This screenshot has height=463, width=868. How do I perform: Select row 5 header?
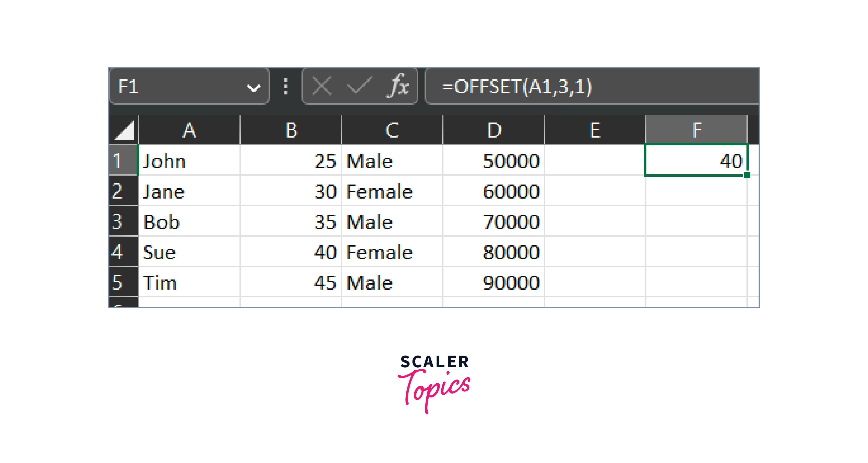point(123,282)
